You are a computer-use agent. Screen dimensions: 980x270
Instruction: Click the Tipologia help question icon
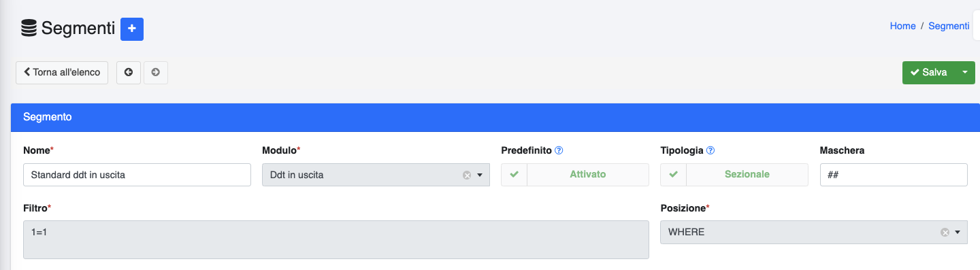[x=710, y=150]
